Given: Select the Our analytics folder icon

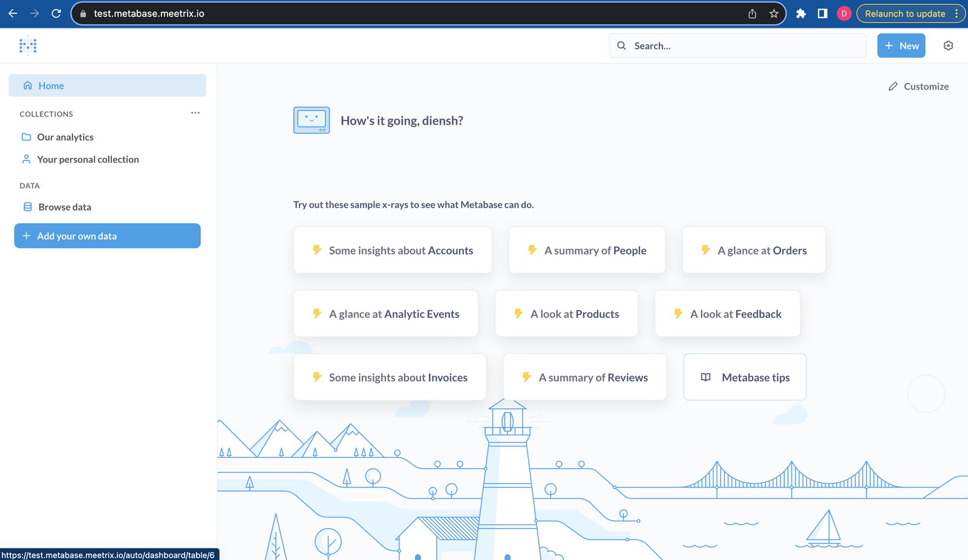Looking at the screenshot, I should click(26, 137).
